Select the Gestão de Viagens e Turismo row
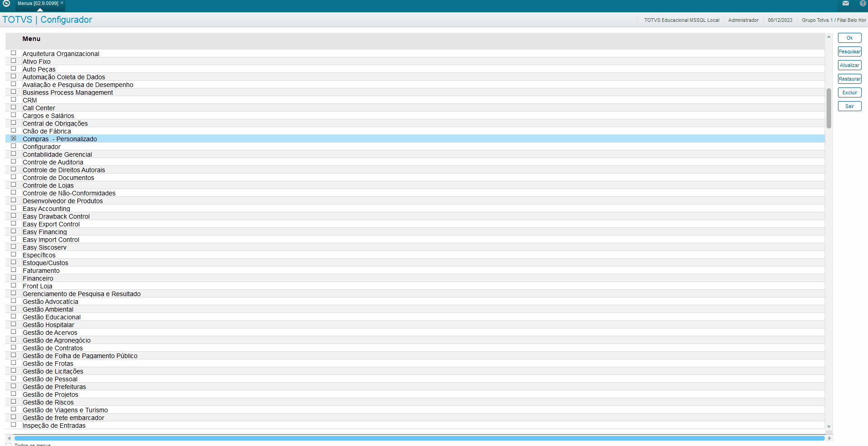Viewport: 868px width, 446px height. (x=415, y=410)
